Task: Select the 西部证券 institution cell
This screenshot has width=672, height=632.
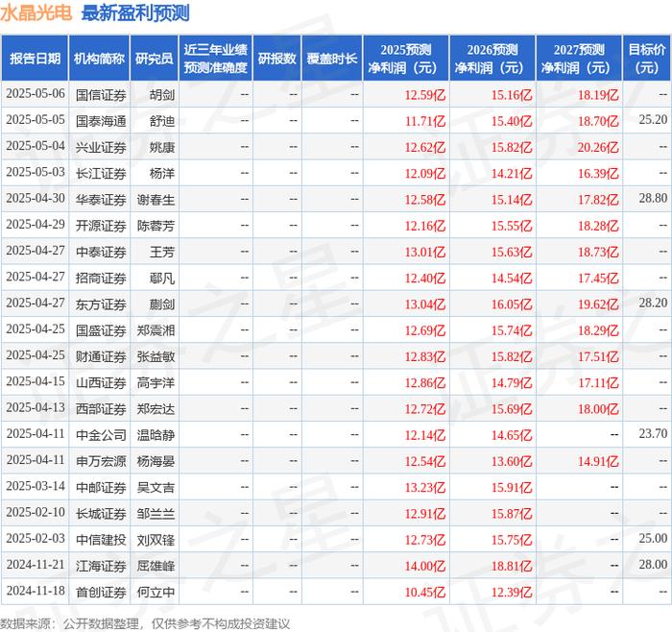Action: (x=101, y=408)
